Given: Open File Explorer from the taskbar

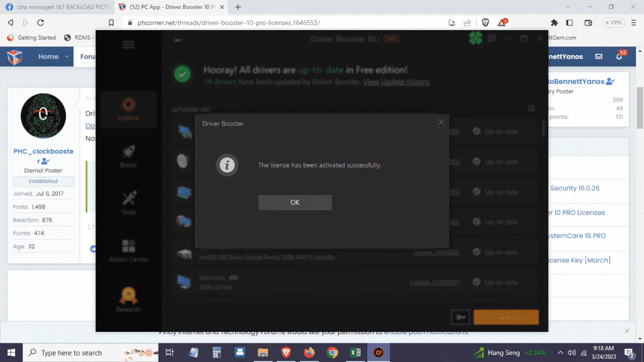Looking at the screenshot, I should click(263, 352).
